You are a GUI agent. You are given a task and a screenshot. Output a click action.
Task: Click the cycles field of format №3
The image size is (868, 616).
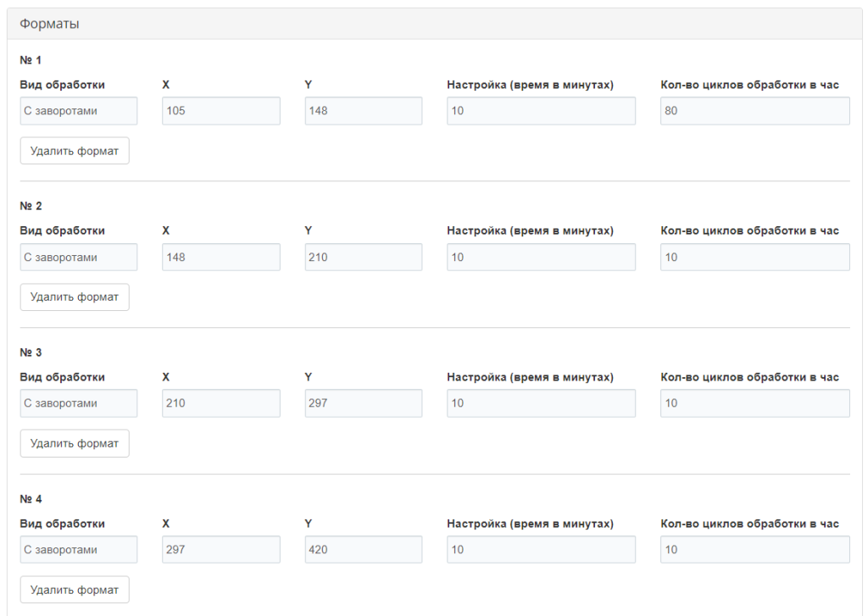click(x=754, y=402)
